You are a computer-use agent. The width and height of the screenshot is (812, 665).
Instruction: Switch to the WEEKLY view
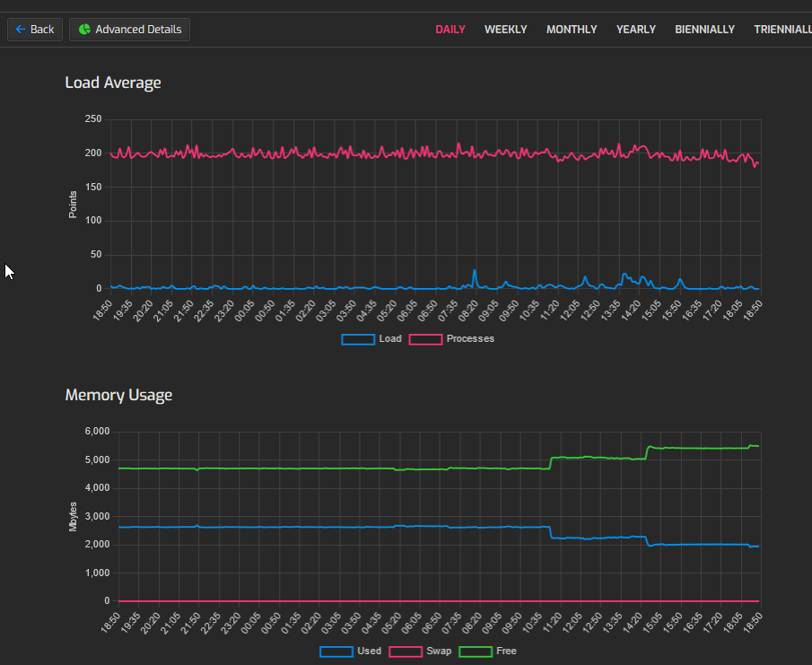(506, 30)
